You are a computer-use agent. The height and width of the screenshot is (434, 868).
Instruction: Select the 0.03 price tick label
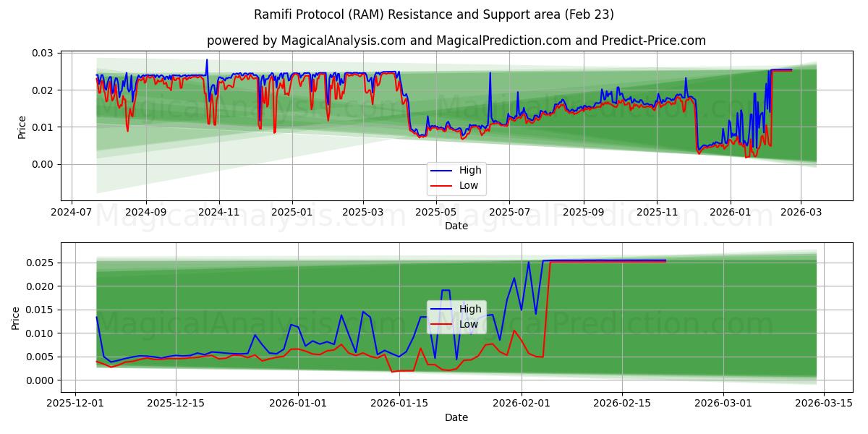pyautogui.click(x=43, y=53)
